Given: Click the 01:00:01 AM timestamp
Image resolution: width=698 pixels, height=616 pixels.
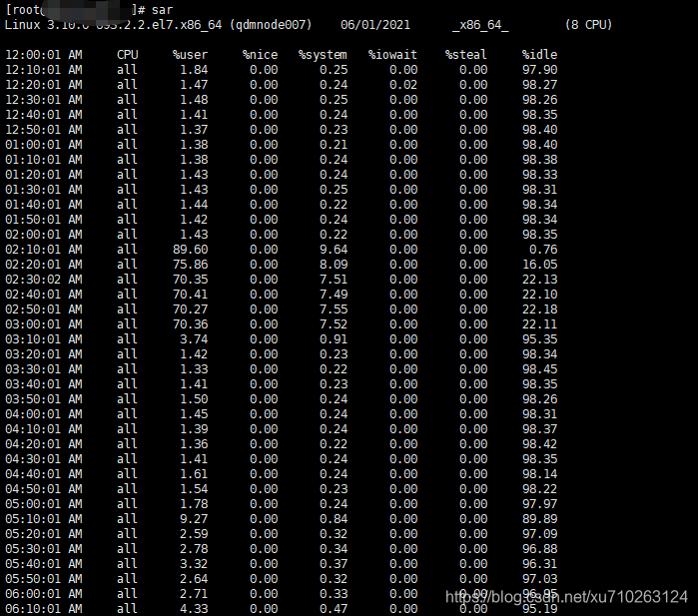Looking at the screenshot, I should pyautogui.click(x=44, y=145).
